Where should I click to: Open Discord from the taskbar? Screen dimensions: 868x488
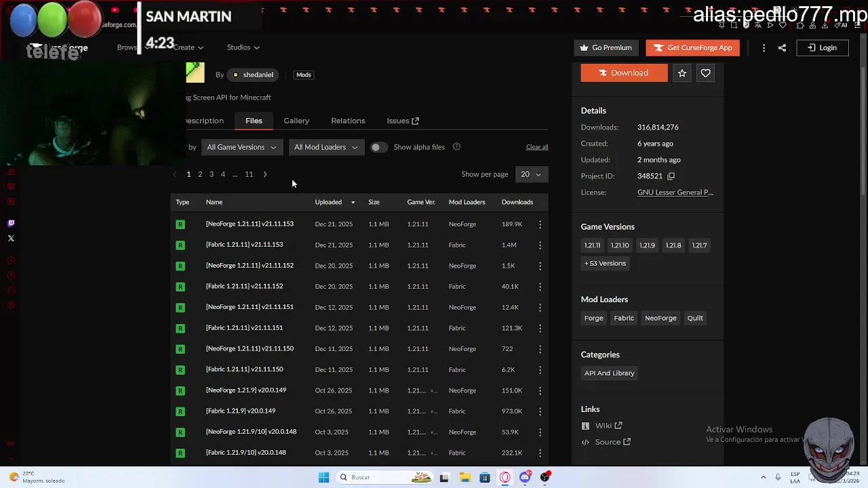coord(526,477)
